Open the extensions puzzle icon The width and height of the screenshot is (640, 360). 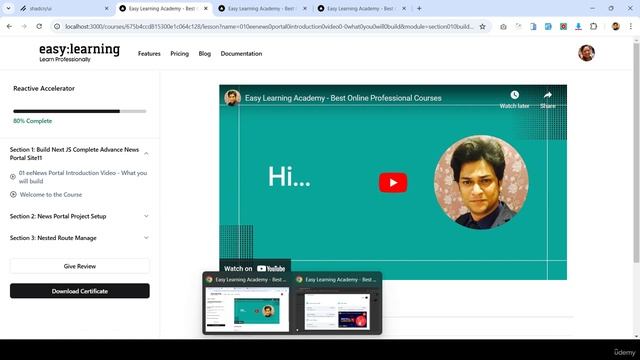[x=593, y=27]
